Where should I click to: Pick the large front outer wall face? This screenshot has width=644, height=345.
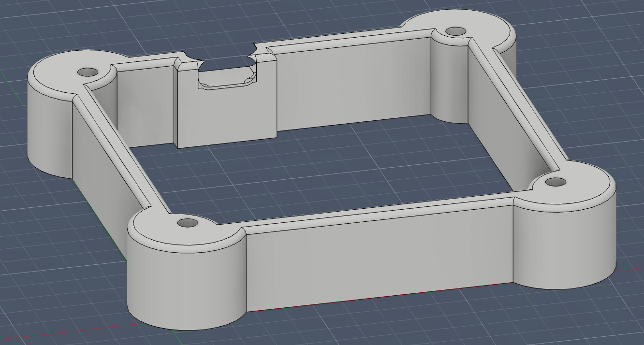pyautogui.click(x=380, y=259)
